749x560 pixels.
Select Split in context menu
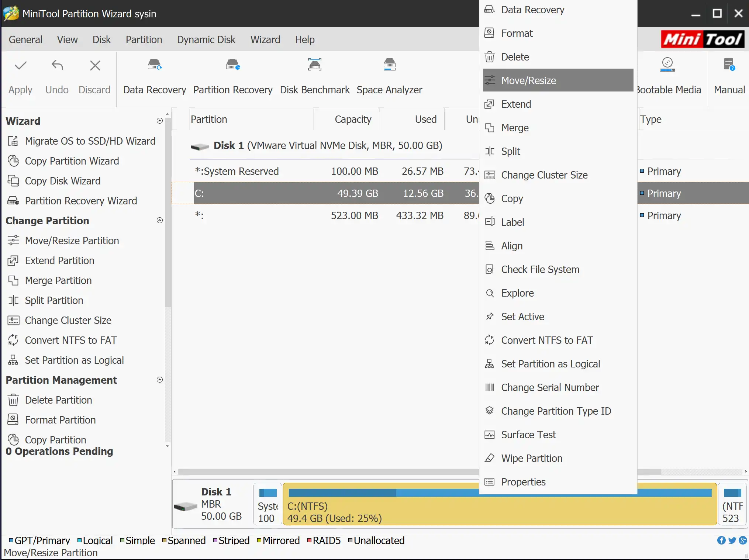tap(558, 151)
